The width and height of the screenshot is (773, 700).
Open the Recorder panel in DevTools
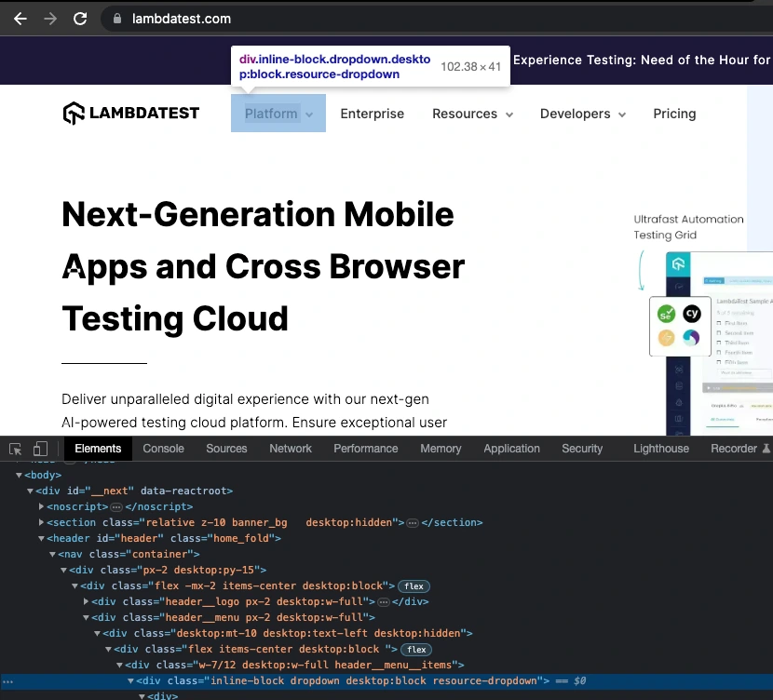pyautogui.click(x=735, y=449)
